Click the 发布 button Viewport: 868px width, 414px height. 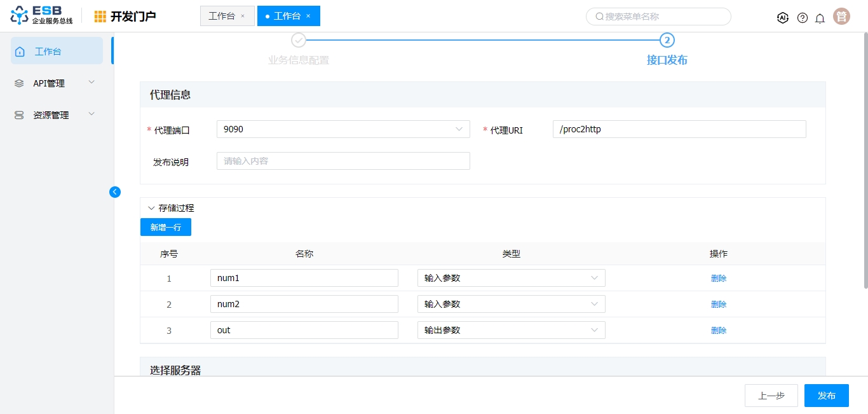[x=826, y=396]
